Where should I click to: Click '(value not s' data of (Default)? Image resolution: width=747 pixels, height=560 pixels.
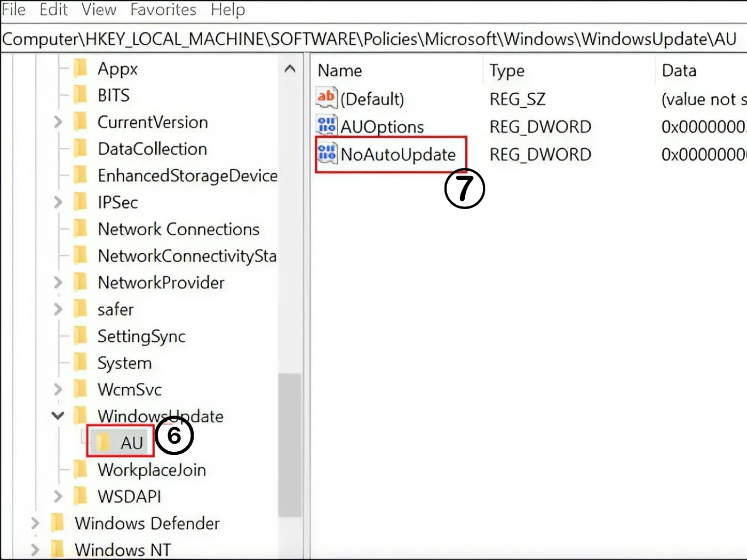pyautogui.click(x=704, y=99)
